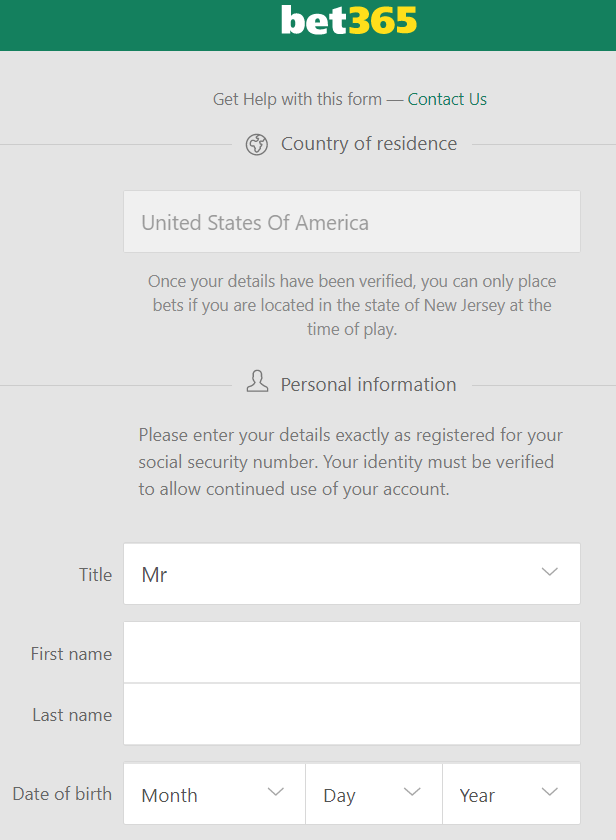Click the Day dropdown chevron arrow
The width and height of the screenshot is (616, 840).
[412, 792]
